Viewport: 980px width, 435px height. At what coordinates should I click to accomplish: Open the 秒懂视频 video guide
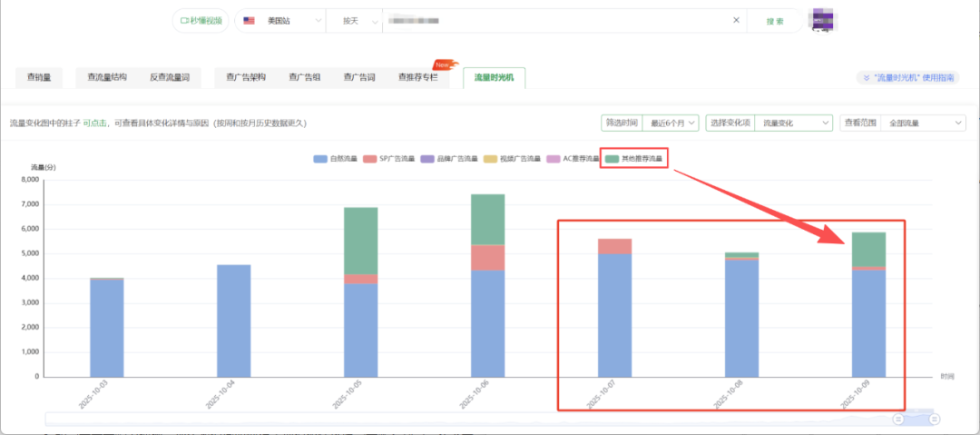200,21
